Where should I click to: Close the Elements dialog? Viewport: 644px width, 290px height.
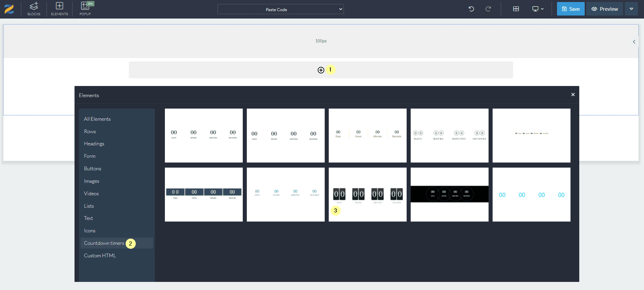573,95
